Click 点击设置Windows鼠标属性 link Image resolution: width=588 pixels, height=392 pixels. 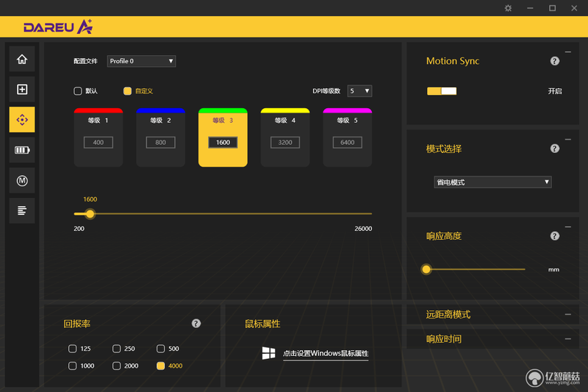pyautogui.click(x=326, y=354)
